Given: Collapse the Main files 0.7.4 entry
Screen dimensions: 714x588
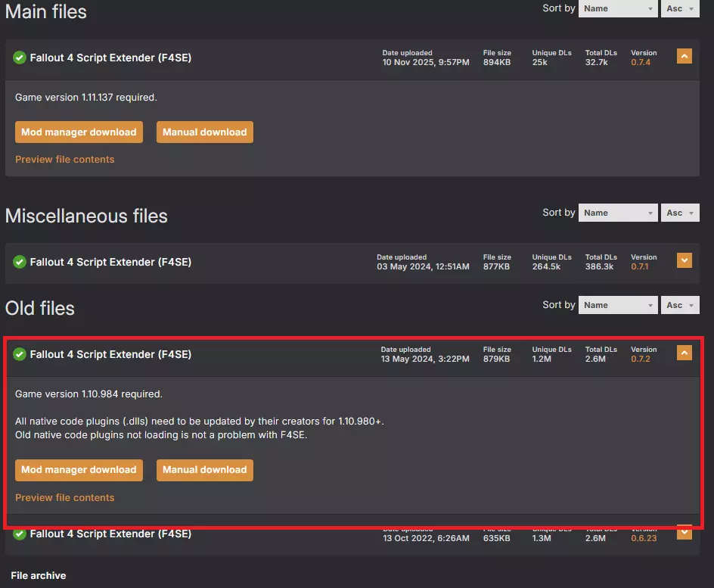Looking at the screenshot, I should pos(684,56).
